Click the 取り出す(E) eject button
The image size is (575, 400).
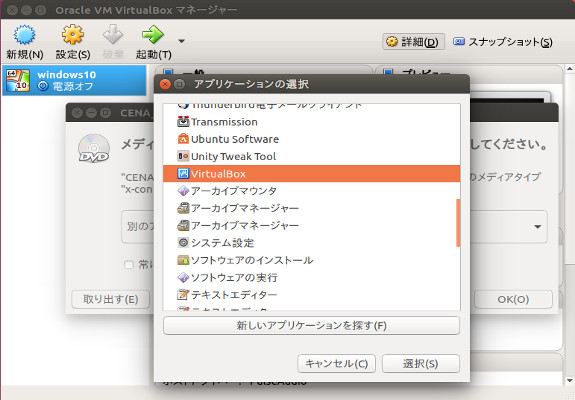(111, 299)
